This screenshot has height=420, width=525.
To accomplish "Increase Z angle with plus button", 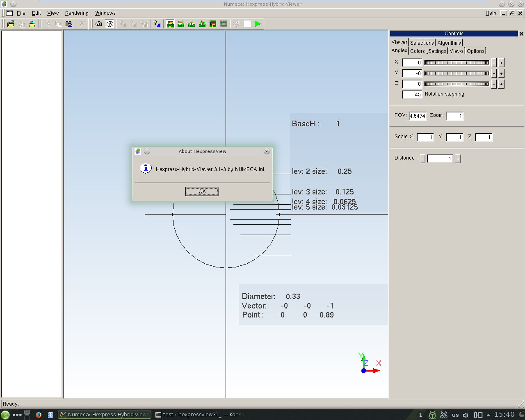I will click(x=501, y=84).
